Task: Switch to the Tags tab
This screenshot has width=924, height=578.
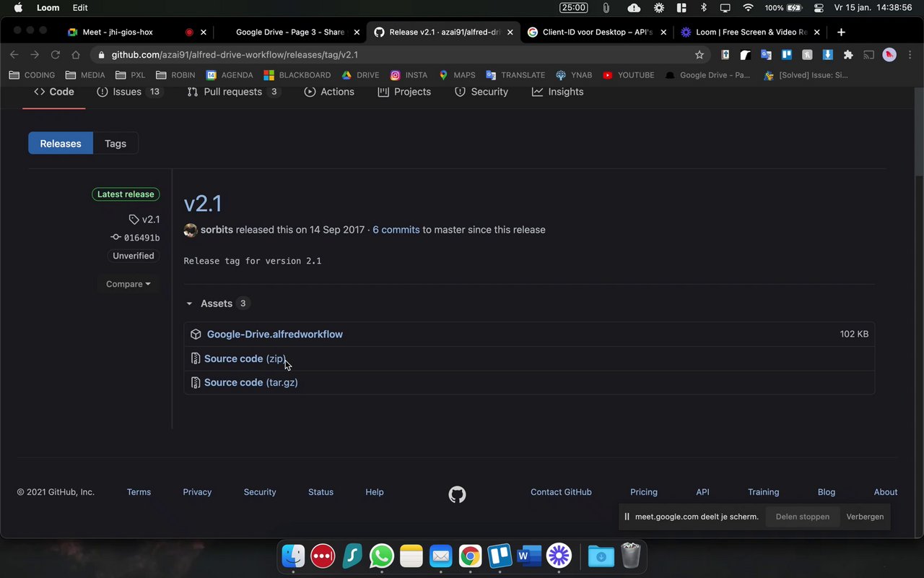Action: [115, 144]
